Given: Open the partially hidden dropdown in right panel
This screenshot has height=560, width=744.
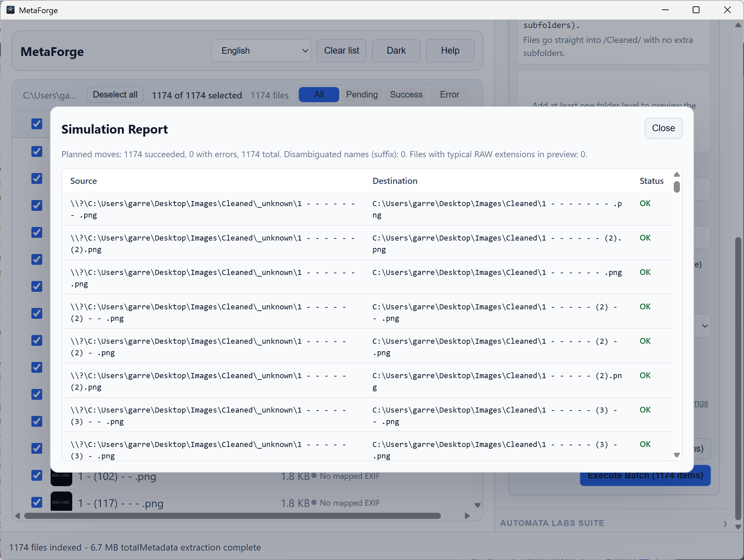Looking at the screenshot, I should (702, 326).
